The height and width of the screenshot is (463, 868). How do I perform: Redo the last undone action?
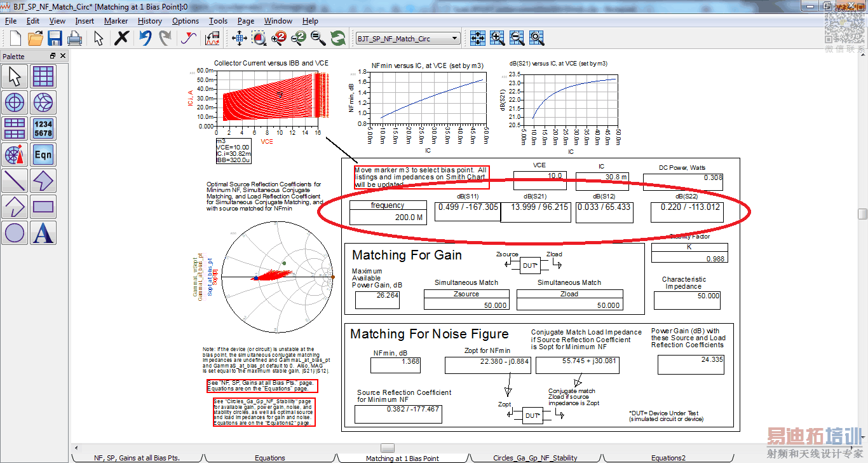pyautogui.click(x=165, y=38)
